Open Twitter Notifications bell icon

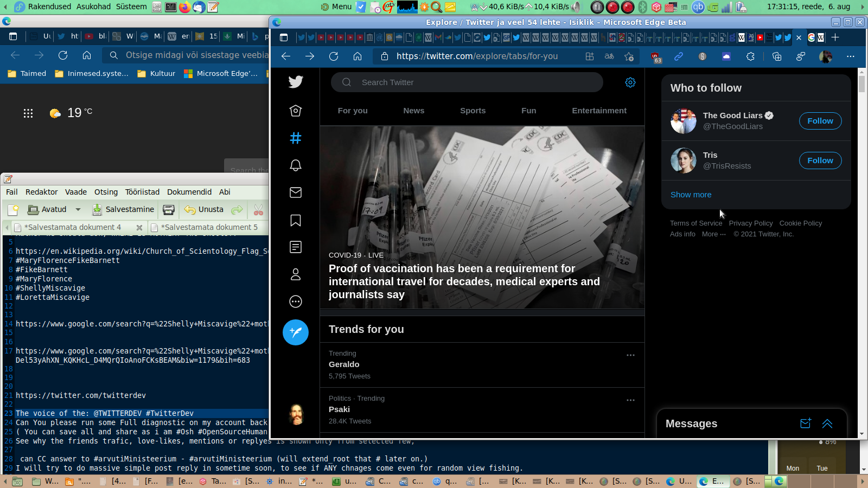(296, 165)
